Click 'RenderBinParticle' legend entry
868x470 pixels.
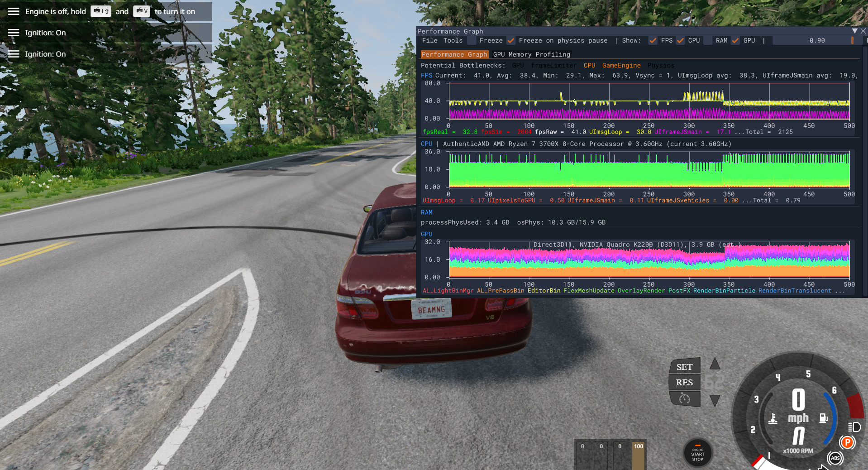pos(724,291)
